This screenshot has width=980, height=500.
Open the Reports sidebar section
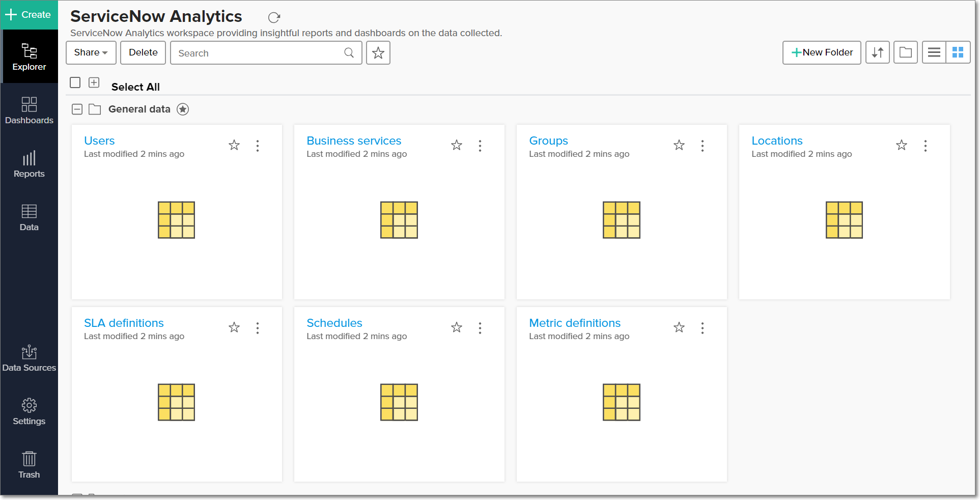(x=29, y=163)
